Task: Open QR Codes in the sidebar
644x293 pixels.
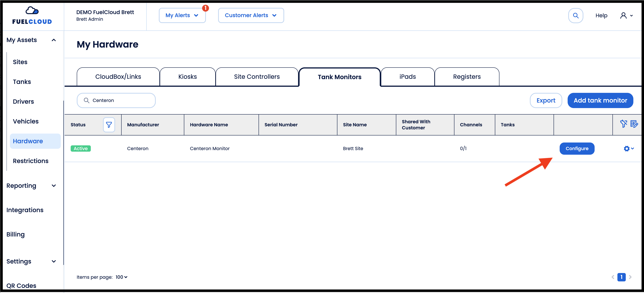Action: click(x=21, y=286)
